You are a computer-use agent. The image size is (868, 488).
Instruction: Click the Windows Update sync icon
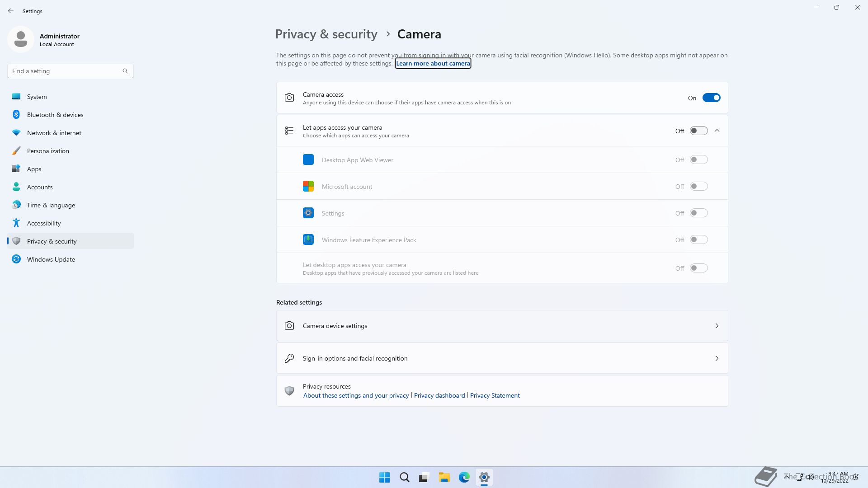16,259
